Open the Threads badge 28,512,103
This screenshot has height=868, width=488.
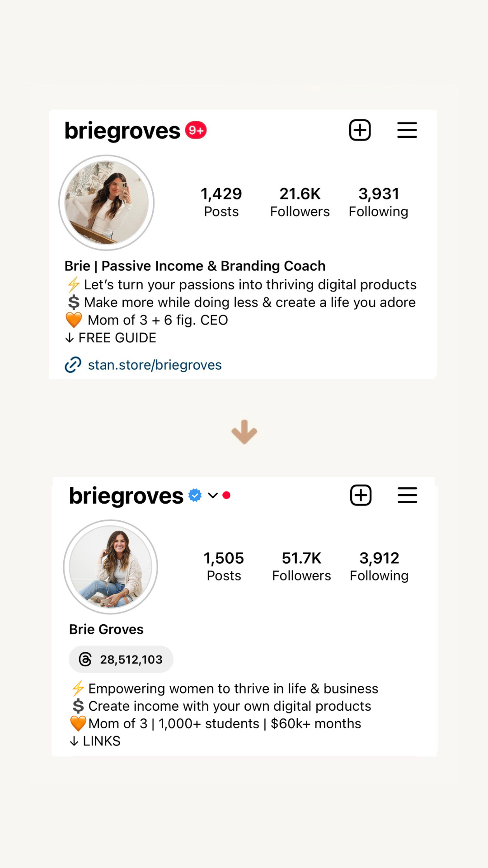[121, 659]
